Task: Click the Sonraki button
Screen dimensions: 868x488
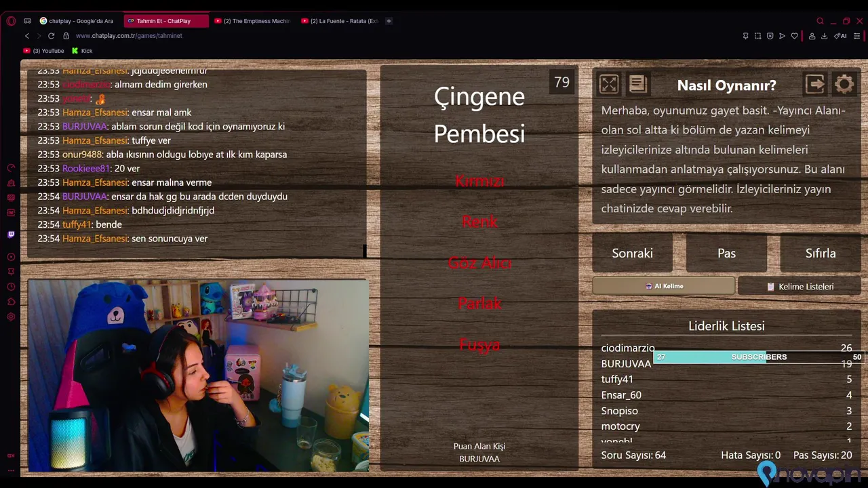Action: click(x=632, y=253)
